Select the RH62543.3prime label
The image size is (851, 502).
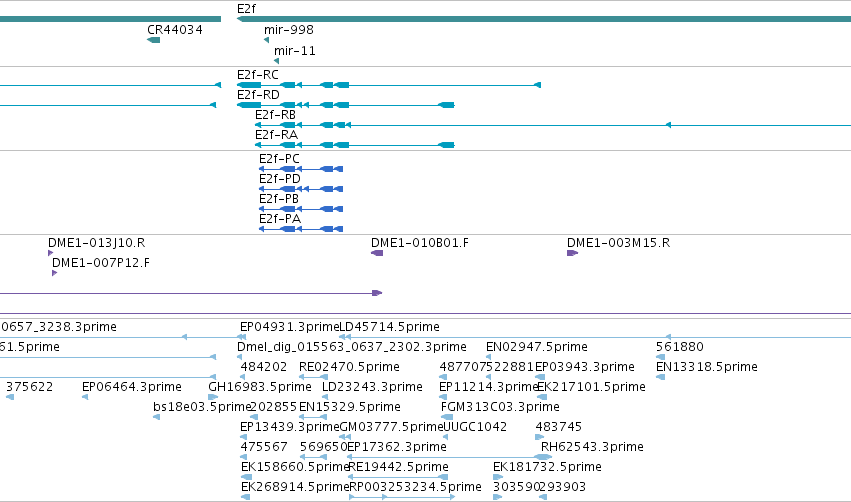pyautogui.click(x=592, y=448)
